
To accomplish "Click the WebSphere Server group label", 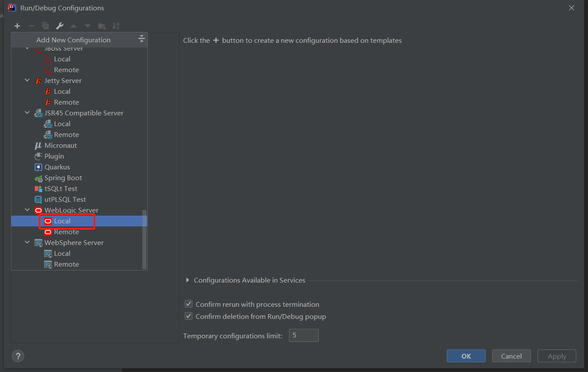I will point(74,242).
